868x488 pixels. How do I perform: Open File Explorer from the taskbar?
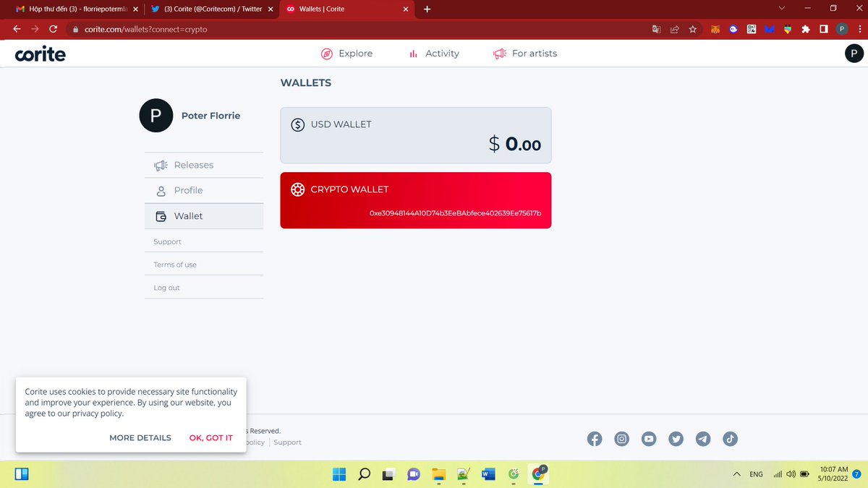click(438, 474)
